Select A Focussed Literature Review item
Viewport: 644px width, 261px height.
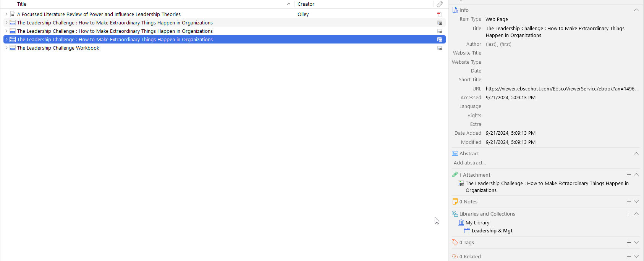point(99,14)
